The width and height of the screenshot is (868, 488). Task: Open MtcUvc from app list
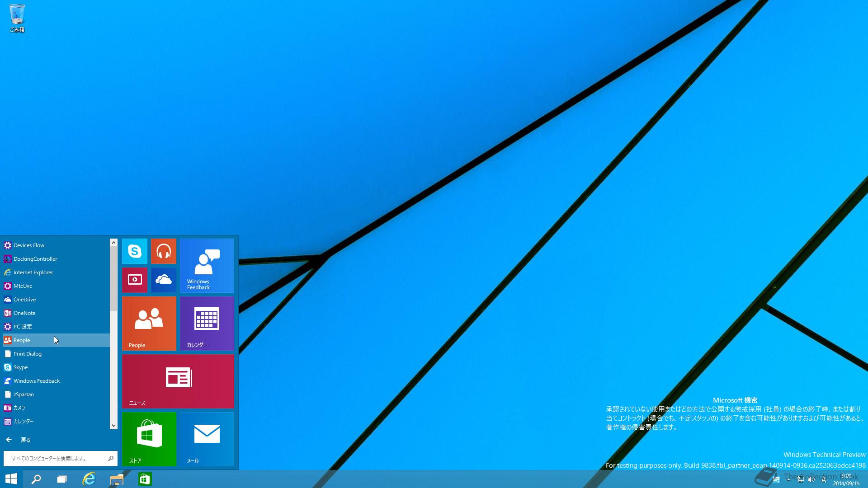56,286
